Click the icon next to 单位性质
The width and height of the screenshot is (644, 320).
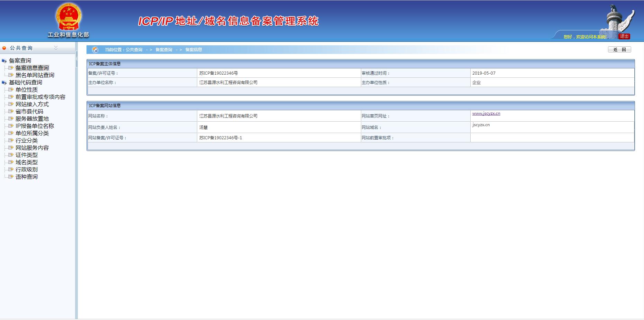[11, 90]
